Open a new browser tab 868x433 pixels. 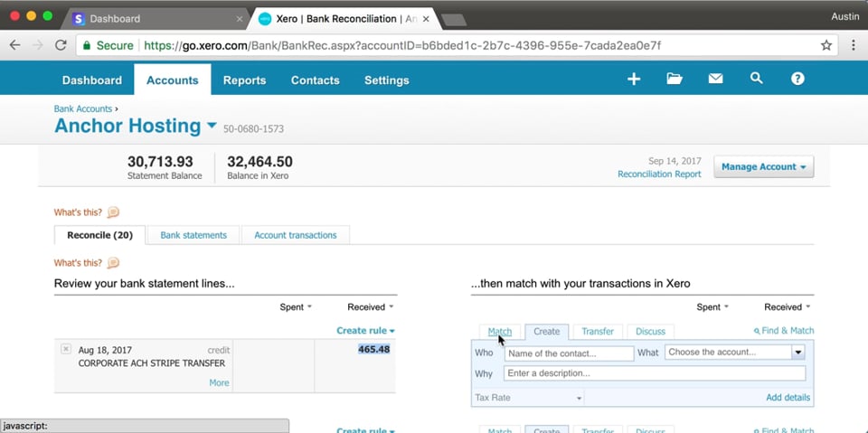pyautogui.click(x=453, y=20)
